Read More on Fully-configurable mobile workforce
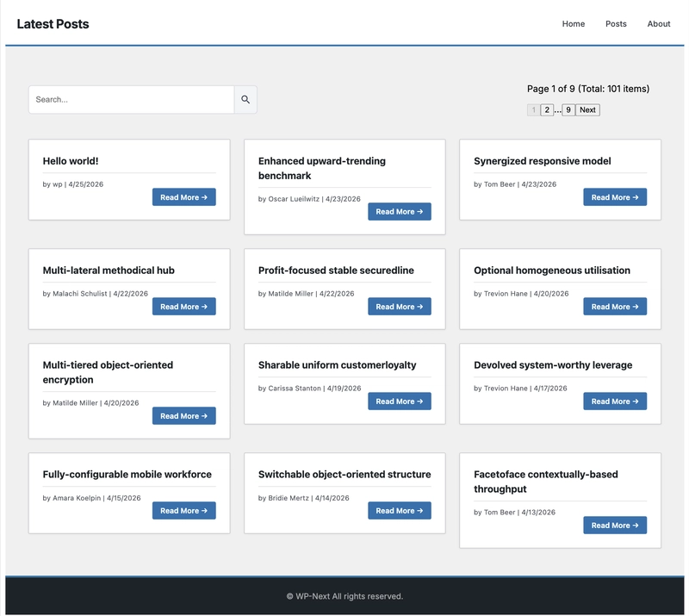The width and height of the screenshot is (689, 616). (x=183, y=511)
